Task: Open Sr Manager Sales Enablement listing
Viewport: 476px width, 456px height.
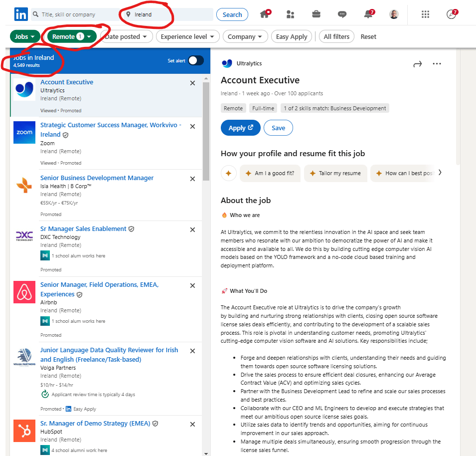Action: pos(83,229)
